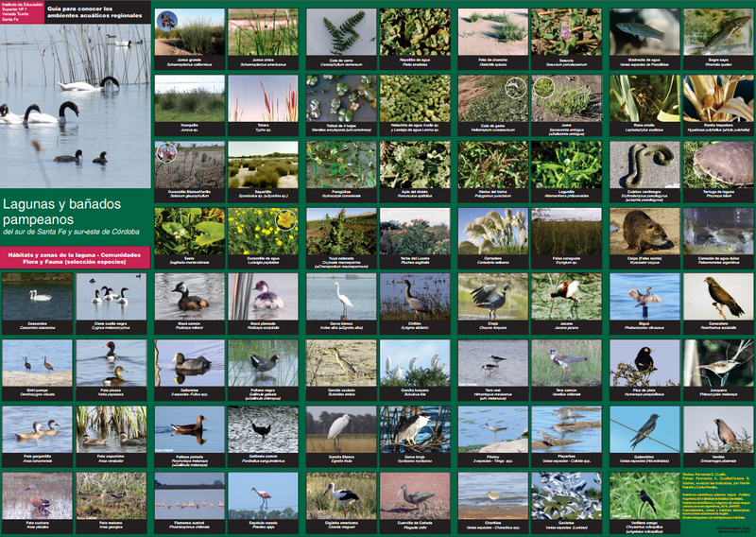This screenshot has width=756, height=537.
Task: Select the Totora cattail photo
Action: 261,97
